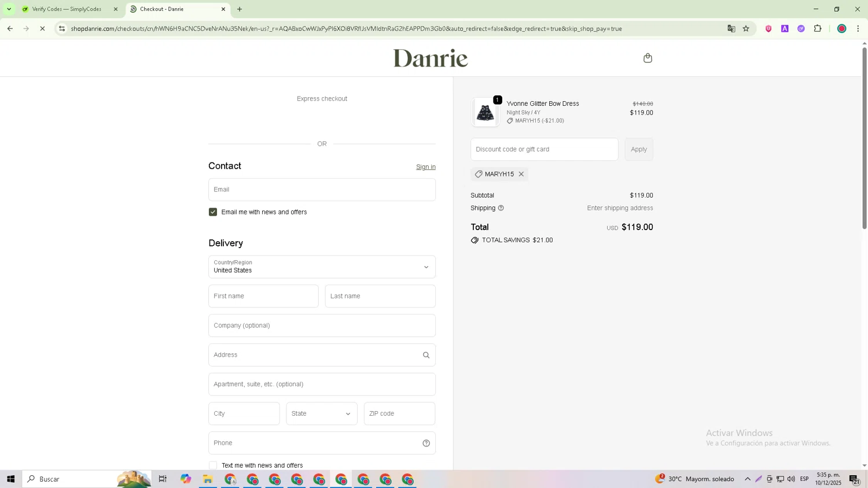868x488 pixels.
Task: Click the TOTAL SAVINGS $21.00 text
Action: click(x=517, y=241)
